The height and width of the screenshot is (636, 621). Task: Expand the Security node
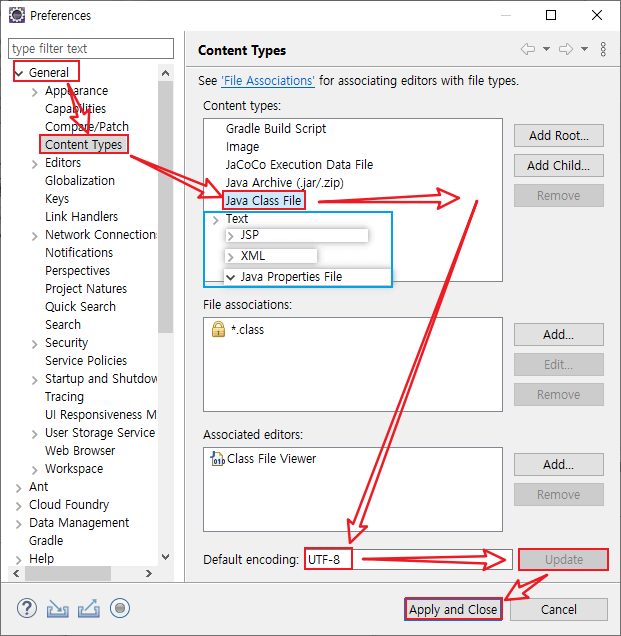[x=35, y=344]
